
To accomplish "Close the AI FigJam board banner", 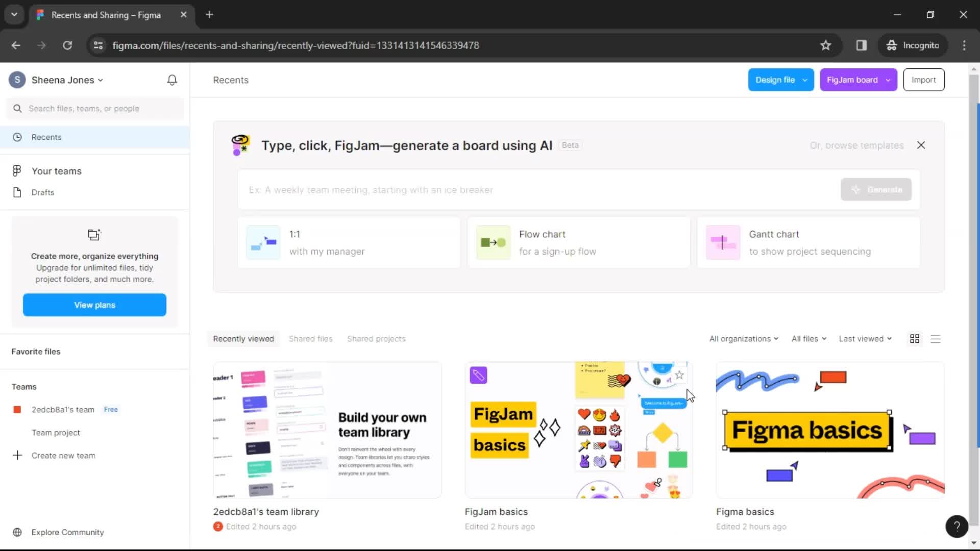I will (x=921, y=145).
